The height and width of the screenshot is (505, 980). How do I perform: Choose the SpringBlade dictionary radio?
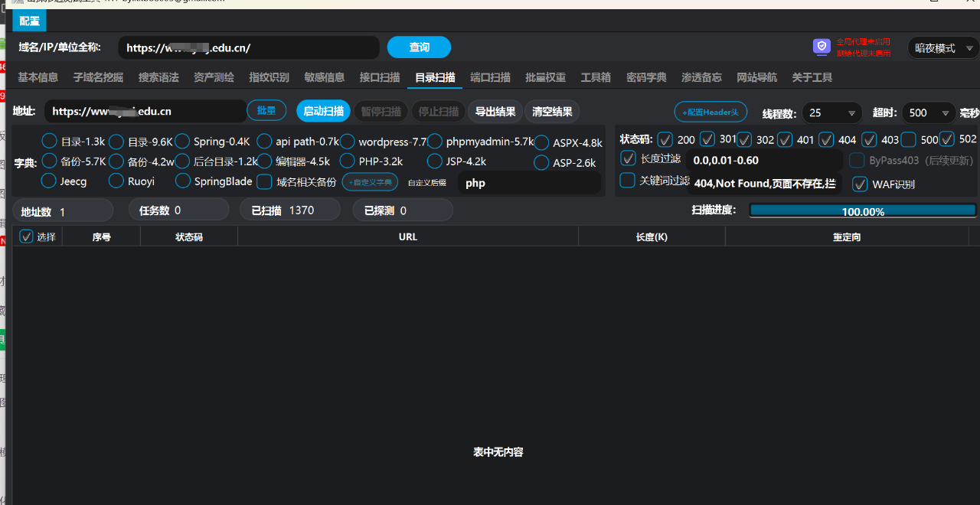point(182,181)
